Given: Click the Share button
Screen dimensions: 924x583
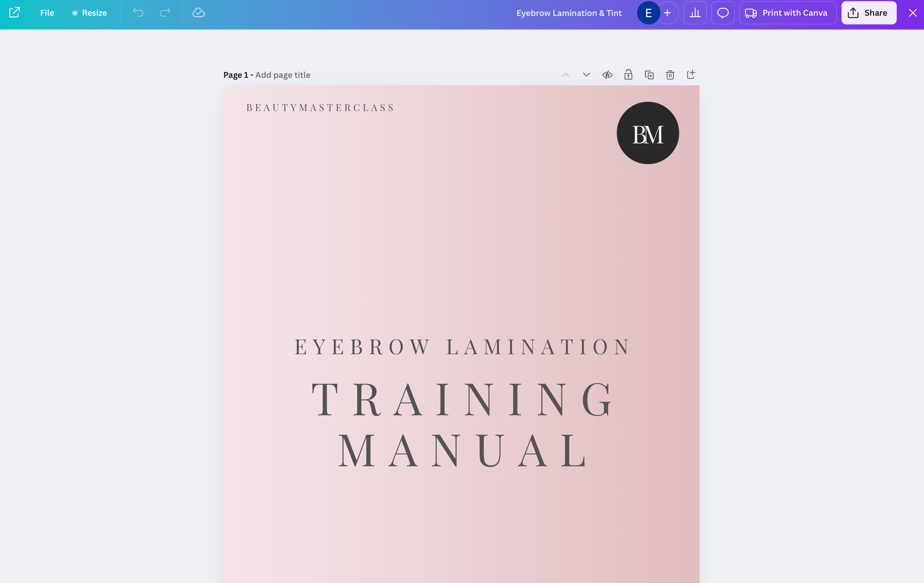Looking at the screenshot, I should [868, 13].
